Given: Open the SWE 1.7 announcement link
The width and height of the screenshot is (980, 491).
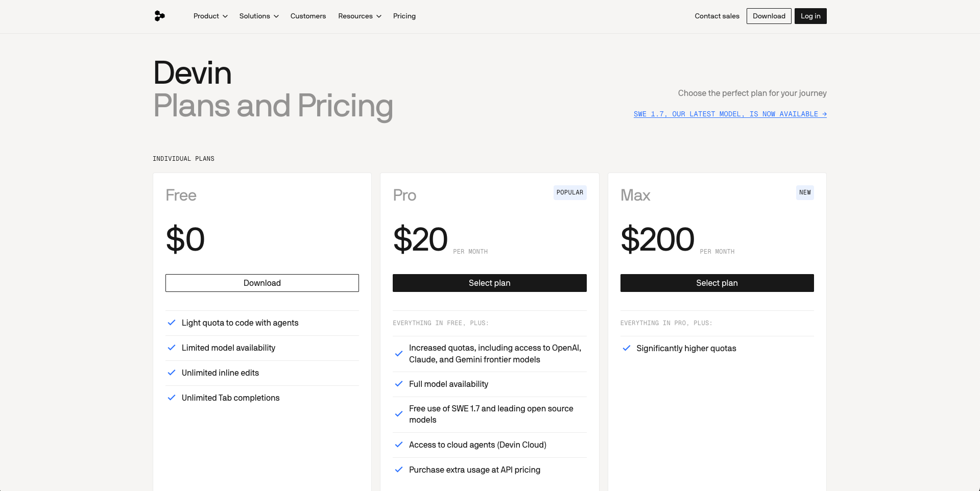Looking at the screenshot, I should pyautogui.click(x=730, y=114).
